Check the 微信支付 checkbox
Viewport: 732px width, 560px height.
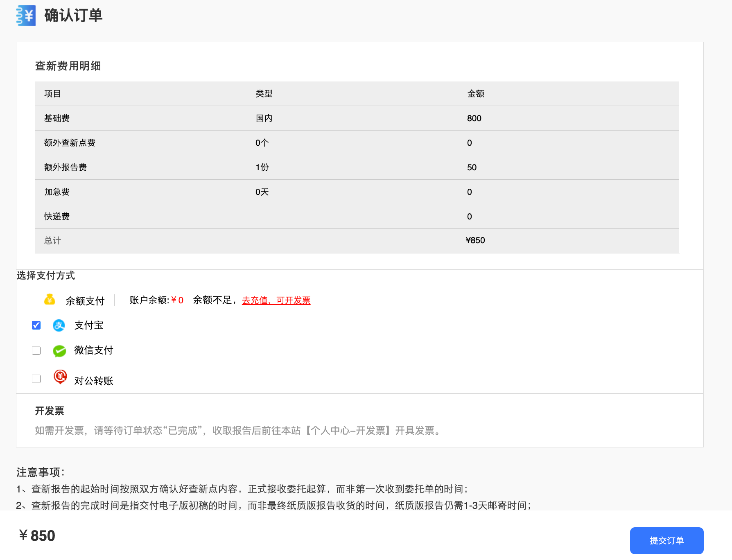click(36, 351)
